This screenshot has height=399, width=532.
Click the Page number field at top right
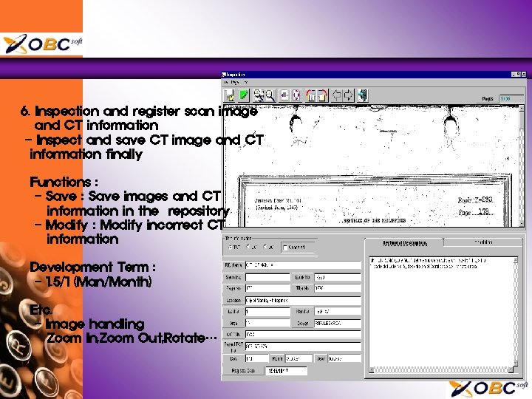511,99
